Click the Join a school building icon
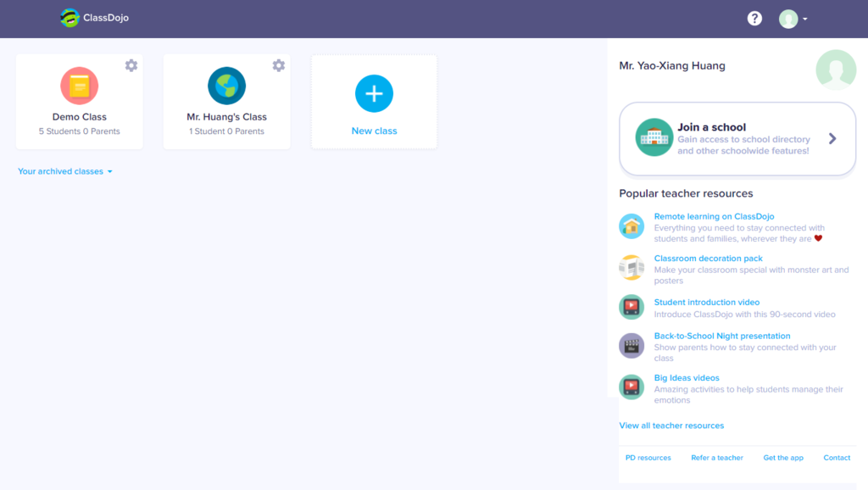Image resolution: width=868 pixels, height=490 pixels. tap(654, 137)
